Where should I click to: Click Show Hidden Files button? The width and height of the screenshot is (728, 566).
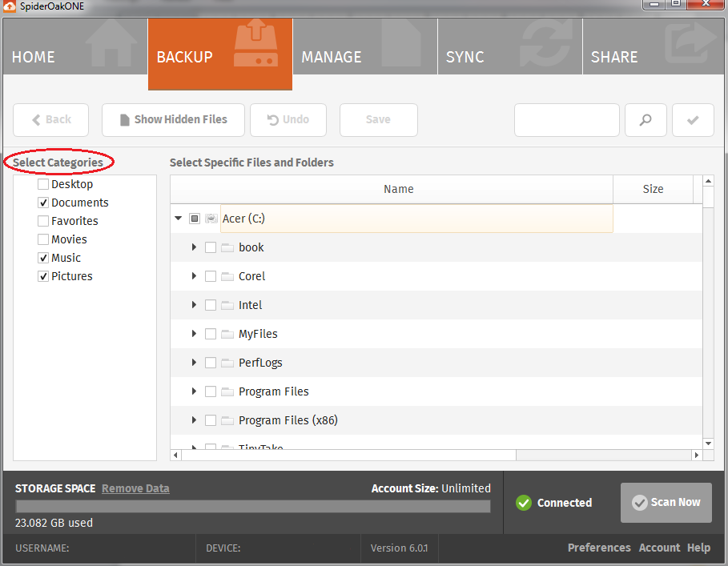tap(173, 120)
